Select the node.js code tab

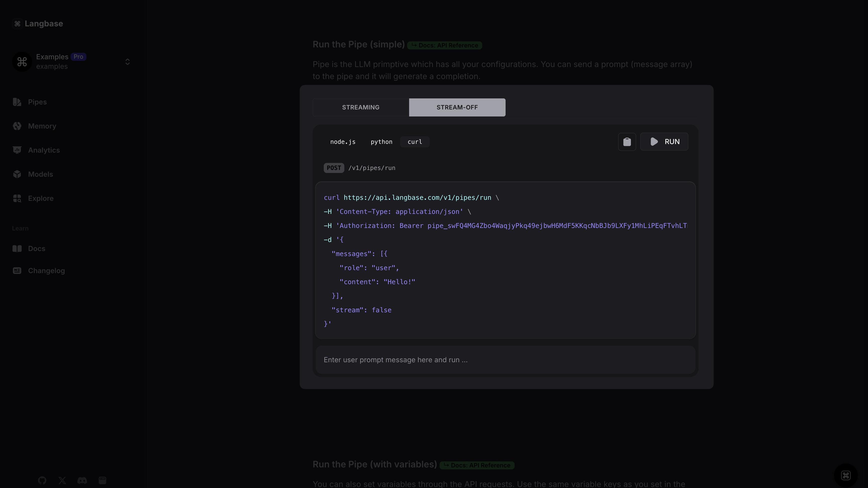click(343, 142)
